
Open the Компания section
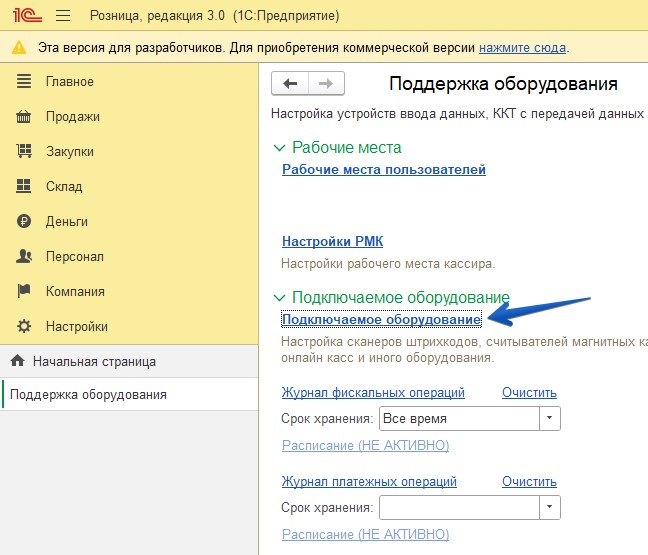click(75, 291)
